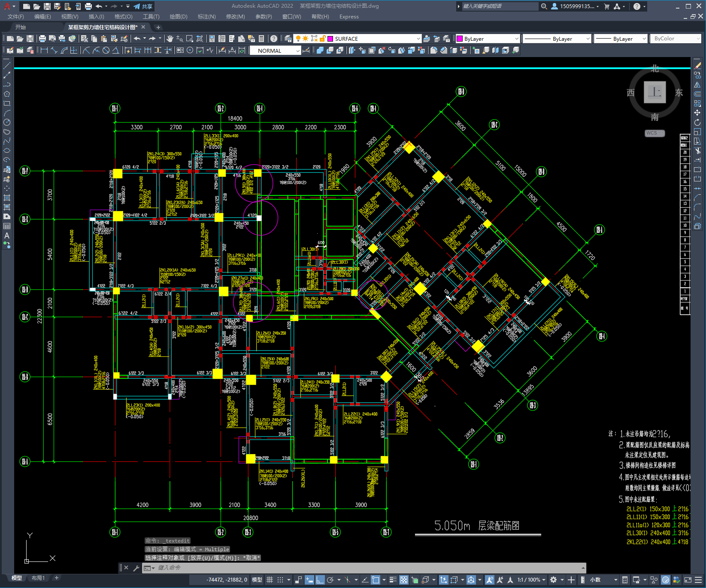
Task: Open the 1:1 / 100% annotation scale dropdown
Action: [x=531, y=580]
